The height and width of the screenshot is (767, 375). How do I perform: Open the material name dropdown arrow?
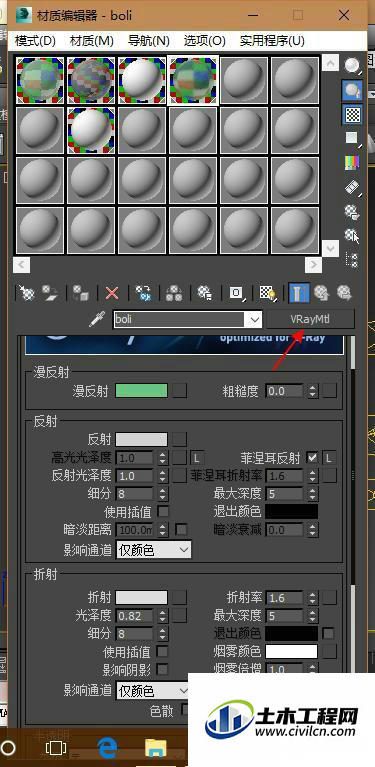[254, 320]
